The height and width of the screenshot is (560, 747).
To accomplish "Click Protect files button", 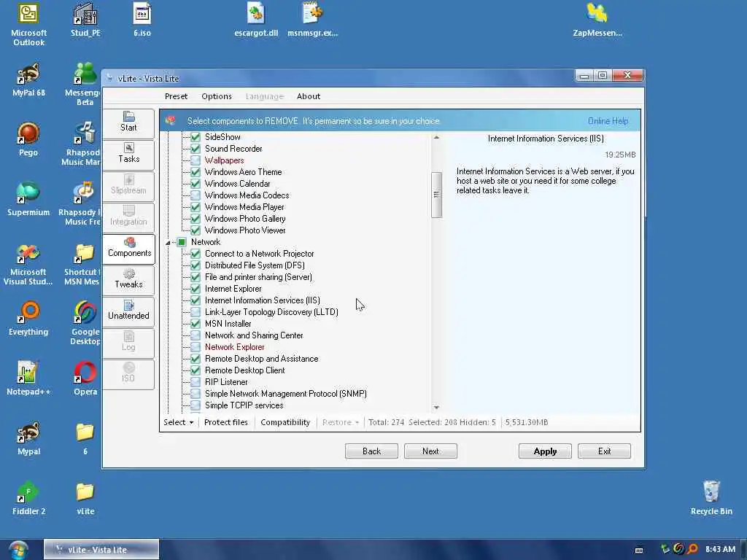I will click(226, 422).
